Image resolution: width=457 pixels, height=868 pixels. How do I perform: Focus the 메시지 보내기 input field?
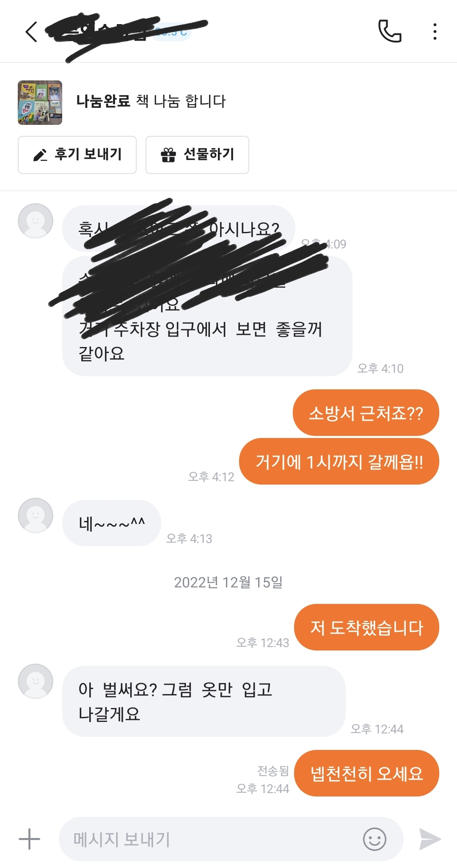coord(231,839)
